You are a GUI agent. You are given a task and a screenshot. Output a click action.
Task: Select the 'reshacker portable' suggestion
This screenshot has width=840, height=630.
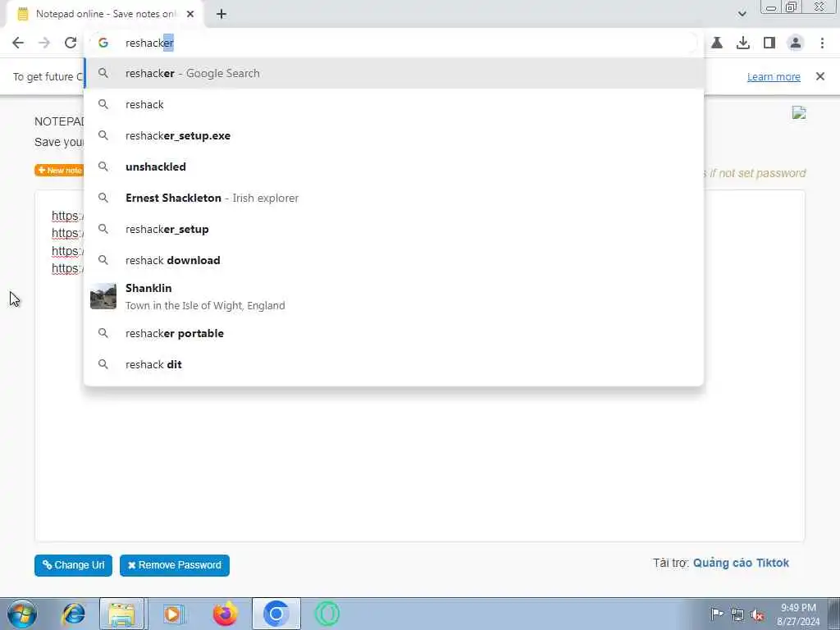tap(394, 333)
